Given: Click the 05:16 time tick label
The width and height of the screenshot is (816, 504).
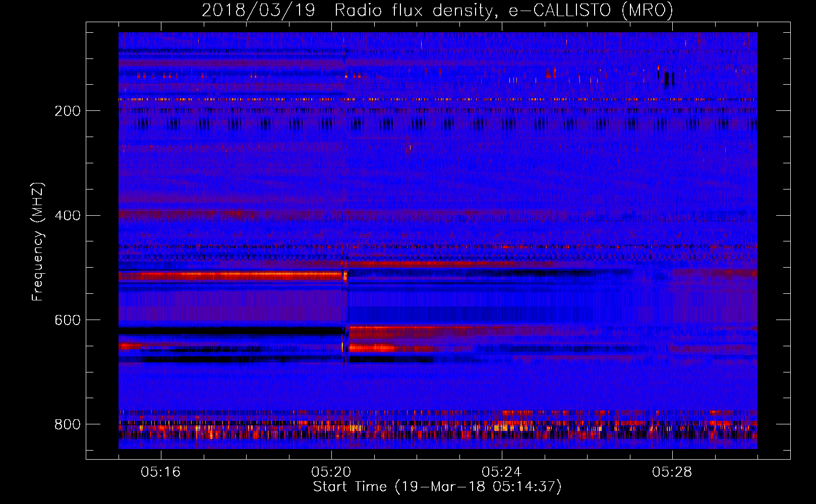Looking at the screenshot, I should [160, 472].
